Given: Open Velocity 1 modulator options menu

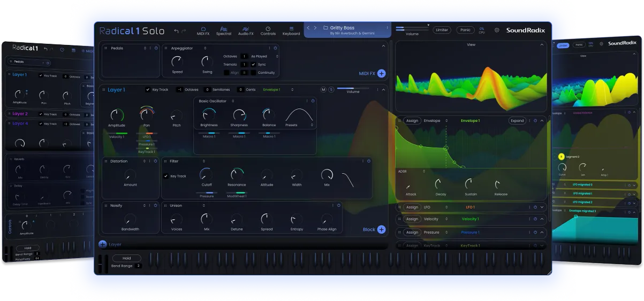Looking at the screenshot, I should 529,219.
